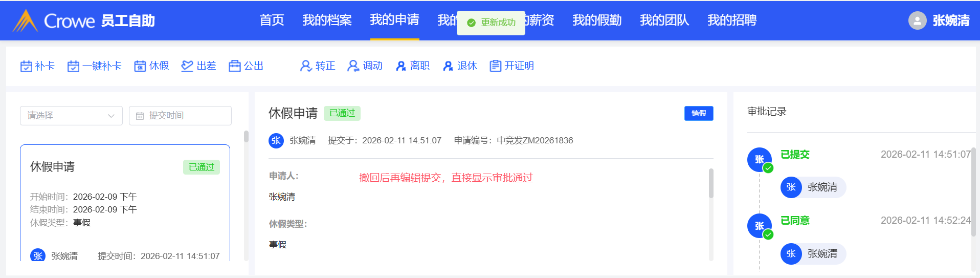Click the 张 avatar in the leave card footer
Screen dimensions: 980x278
pos(38,255)
